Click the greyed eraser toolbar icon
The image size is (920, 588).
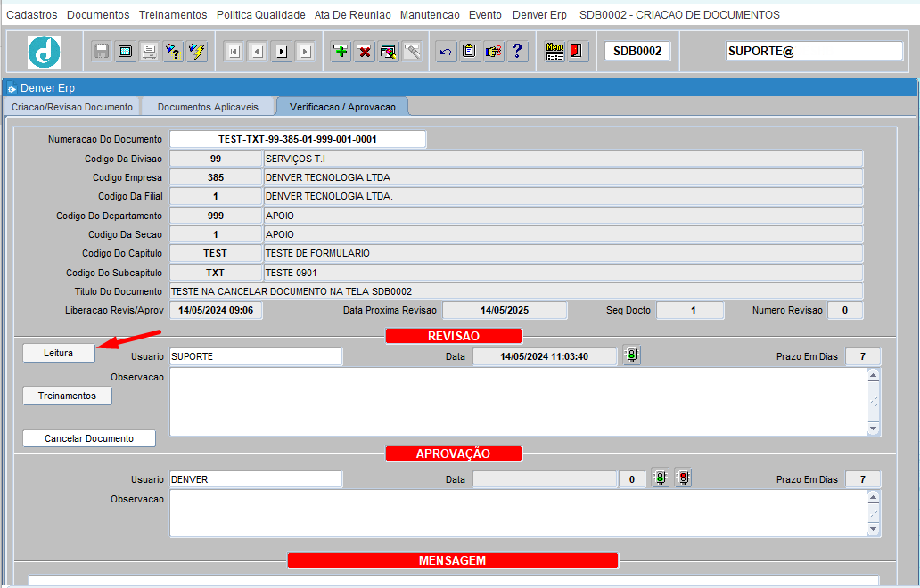click(413, 52)
